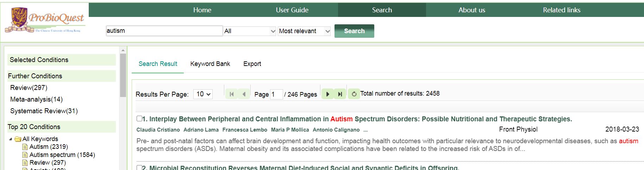Open result 1 Interplay Between Peripheral title

pyautogui.click(x=357, y=119)
